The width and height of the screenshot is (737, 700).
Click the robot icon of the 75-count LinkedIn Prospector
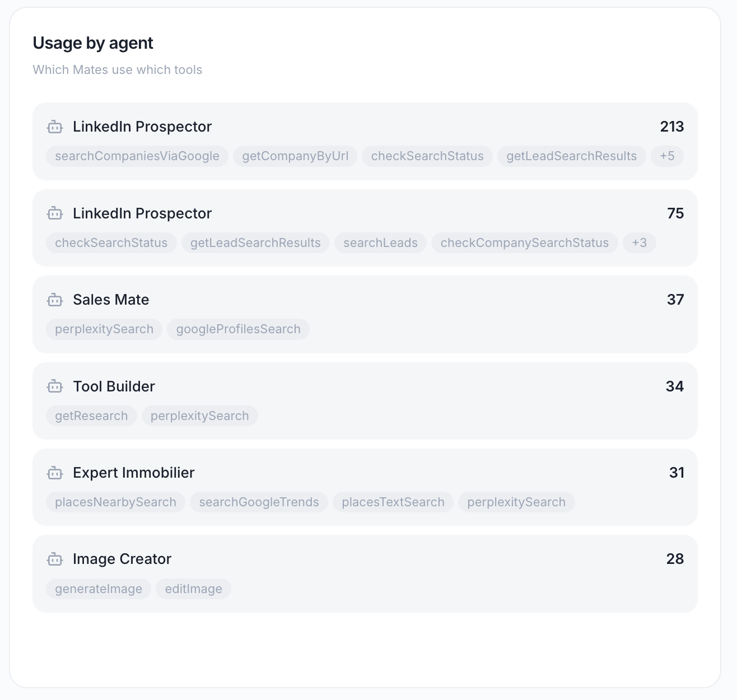tap(55, 213)
